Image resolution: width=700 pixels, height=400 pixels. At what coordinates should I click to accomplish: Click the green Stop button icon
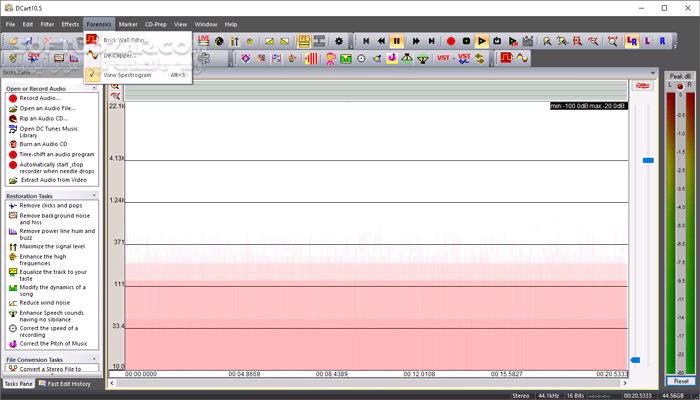point(466,41)
